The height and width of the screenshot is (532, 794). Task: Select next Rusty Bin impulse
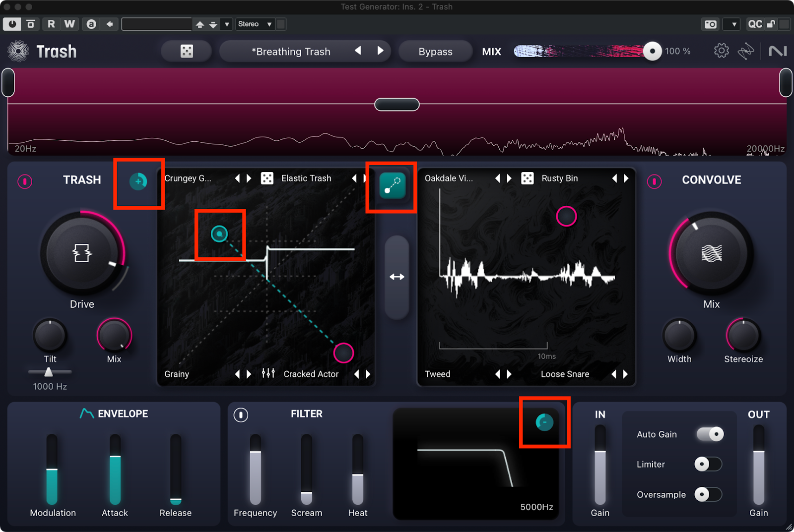point(626,178)
